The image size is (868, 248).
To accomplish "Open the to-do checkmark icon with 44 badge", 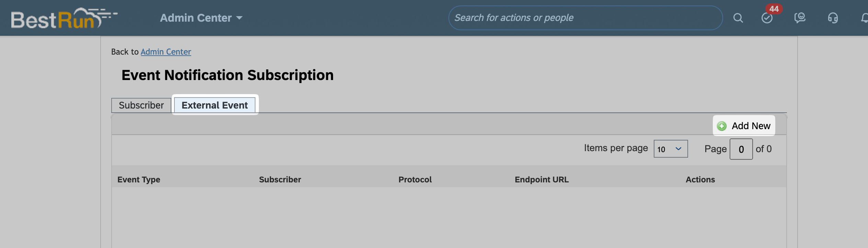I will [x=767, y=18].
